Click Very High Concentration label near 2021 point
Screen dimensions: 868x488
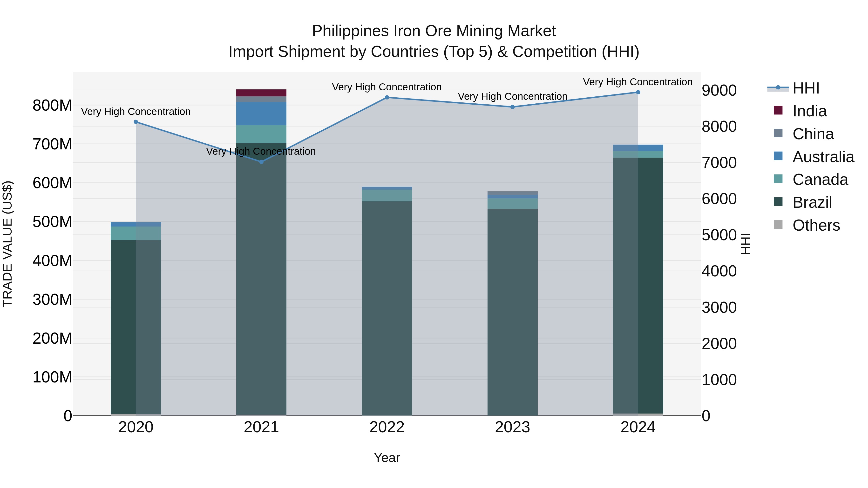pyautogui.click(x=261, y=151)
